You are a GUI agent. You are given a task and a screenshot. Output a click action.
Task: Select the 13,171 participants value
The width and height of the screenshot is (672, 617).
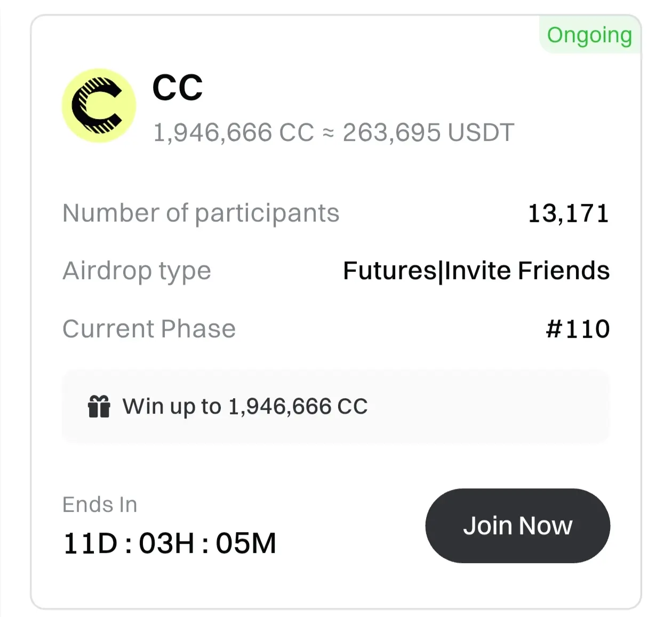click(568, 213)
